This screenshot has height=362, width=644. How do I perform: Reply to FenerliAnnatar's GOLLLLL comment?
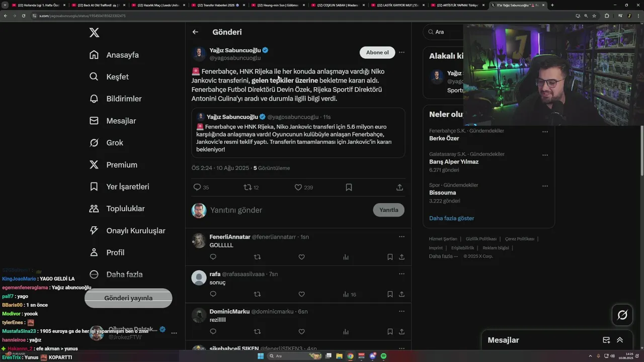click(x=213, y=257)
